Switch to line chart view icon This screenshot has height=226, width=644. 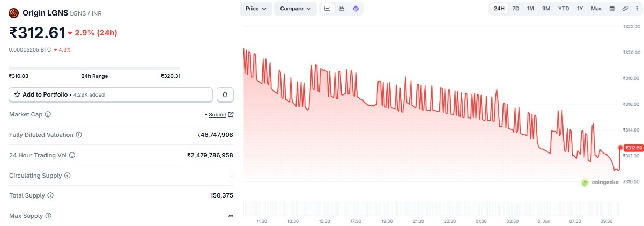tap(327, 9)
